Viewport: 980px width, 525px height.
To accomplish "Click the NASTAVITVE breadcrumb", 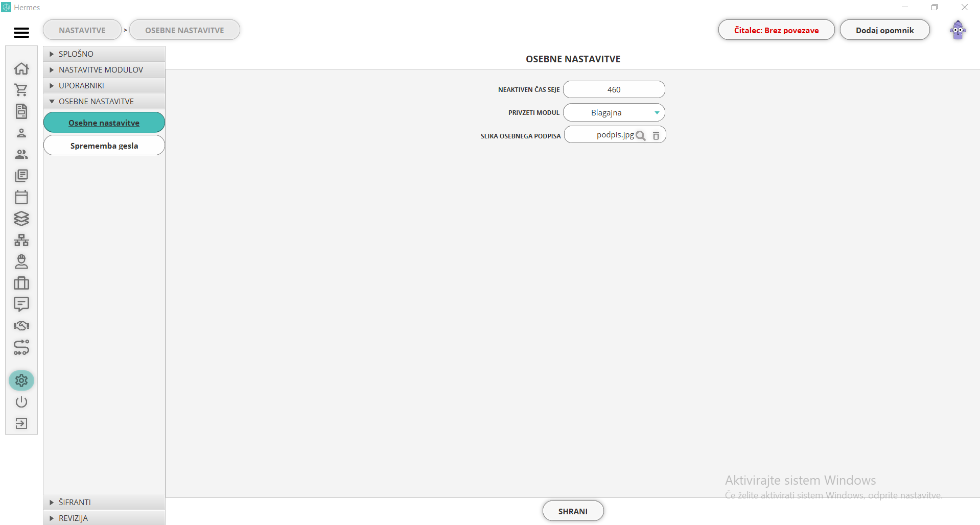I will [x=82, y=30].
